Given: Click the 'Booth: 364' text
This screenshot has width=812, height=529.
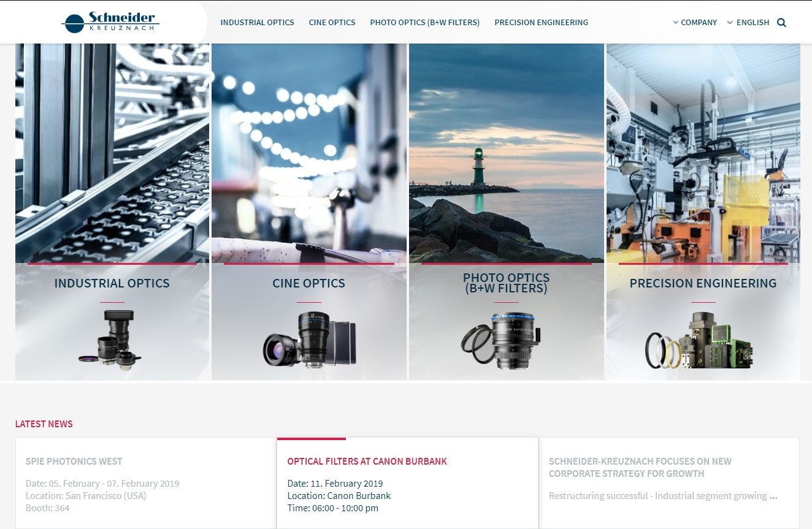Looking at the screenshot, I should tap(48, 508).
